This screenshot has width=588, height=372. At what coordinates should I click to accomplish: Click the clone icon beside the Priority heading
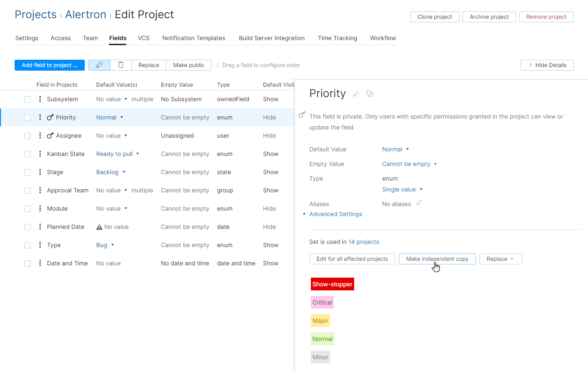click(x=369, y=93)
